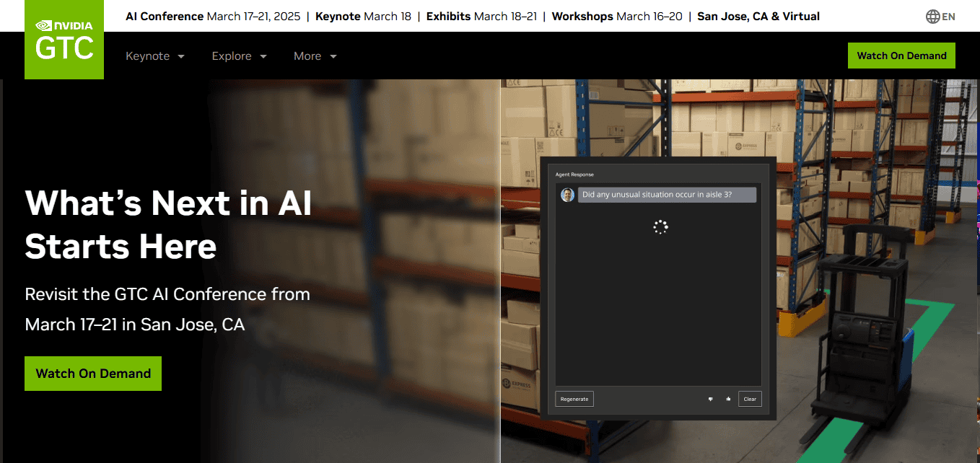Click the user avatar in the chat message

(567, 195)
